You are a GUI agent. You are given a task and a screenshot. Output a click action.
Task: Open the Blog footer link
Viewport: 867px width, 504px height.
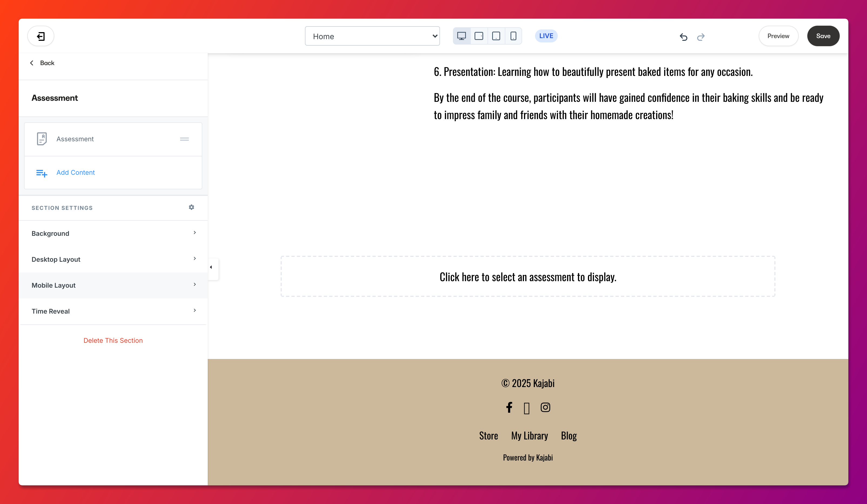click(x=569, y=436)
